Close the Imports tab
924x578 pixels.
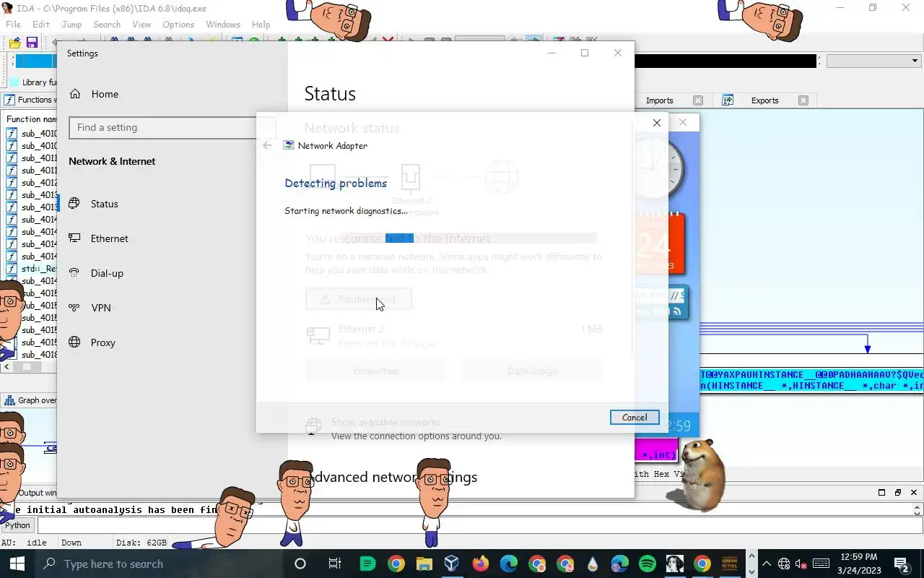697,100
